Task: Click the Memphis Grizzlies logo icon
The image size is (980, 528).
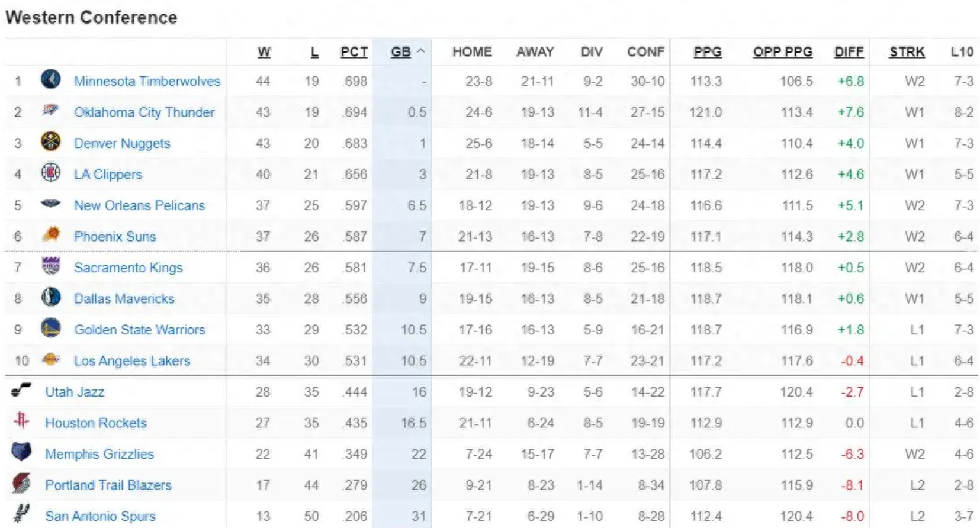Action: point(22,452)
